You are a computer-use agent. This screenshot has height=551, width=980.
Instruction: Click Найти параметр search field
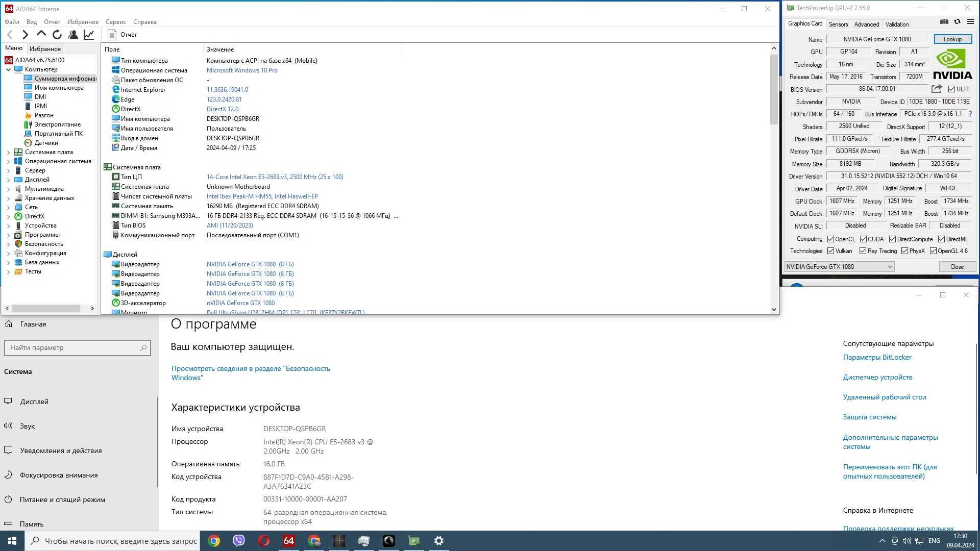(x=78, y=348)
